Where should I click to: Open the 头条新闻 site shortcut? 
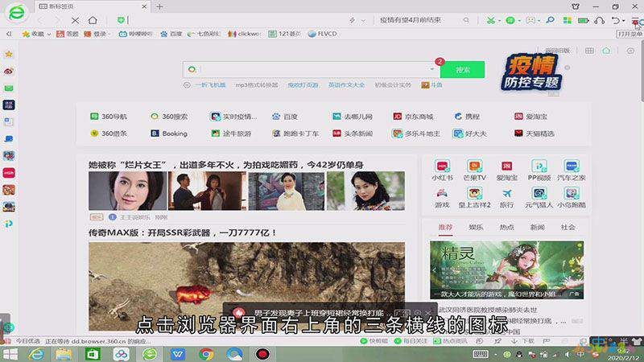353,134
